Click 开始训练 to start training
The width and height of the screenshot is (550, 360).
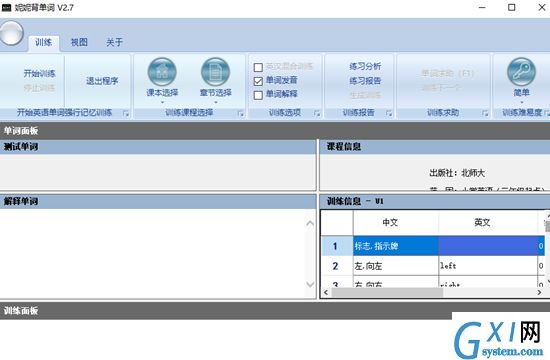click(x=39, y=73)
